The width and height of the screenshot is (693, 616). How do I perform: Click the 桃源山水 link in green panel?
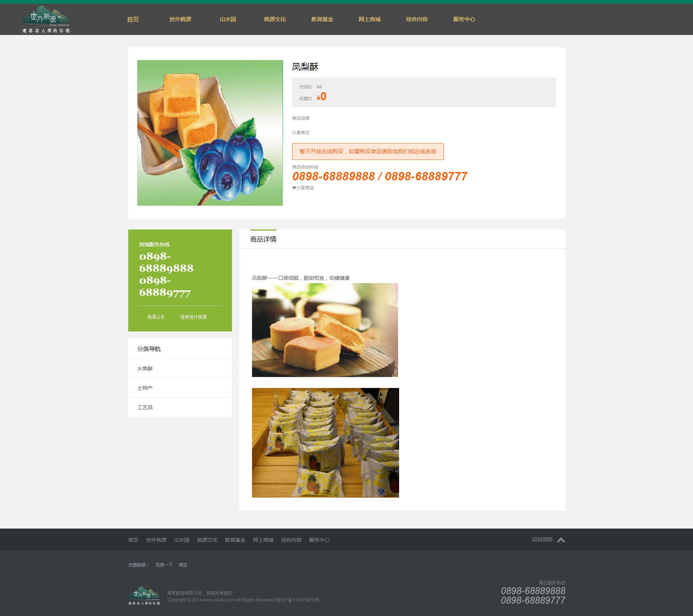tap(156, 317)
